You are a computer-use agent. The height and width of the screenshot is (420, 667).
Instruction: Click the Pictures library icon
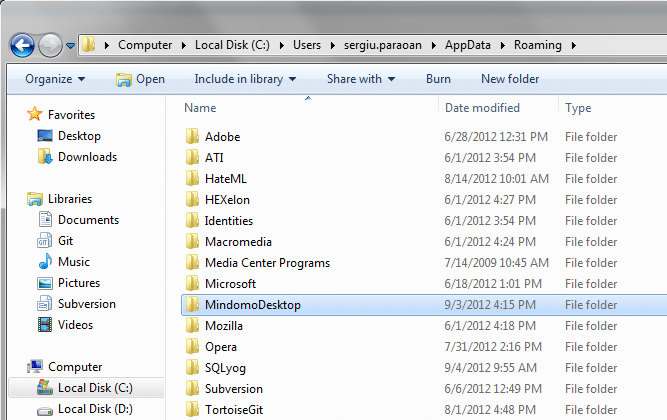coord(45,283)
